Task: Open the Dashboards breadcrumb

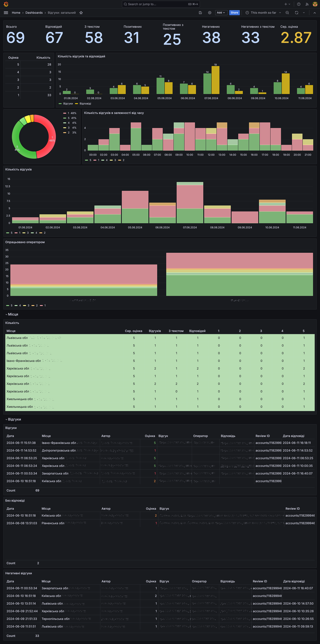Action: [x=34, y=13]
